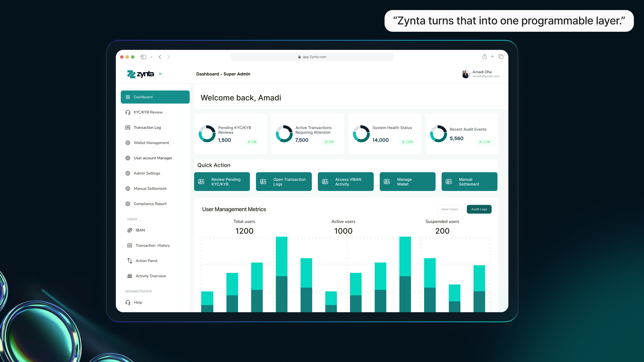Screen dimensions: 644x362
Task: Open Access VIBAN Activity quick action
Action: (345, 182)
